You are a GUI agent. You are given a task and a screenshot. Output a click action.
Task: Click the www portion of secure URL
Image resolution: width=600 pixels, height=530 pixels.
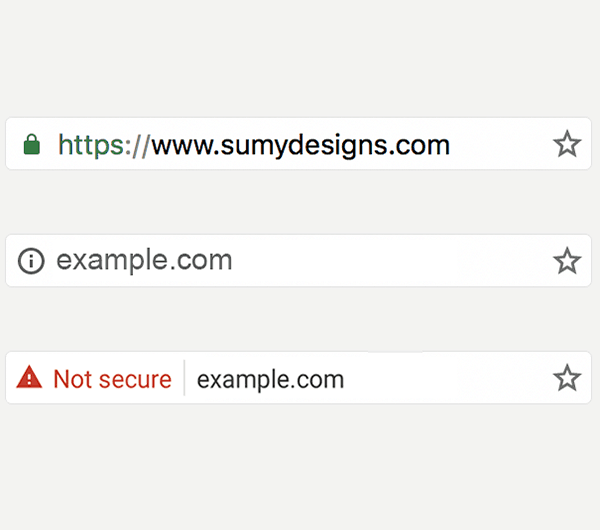point(183,147)
